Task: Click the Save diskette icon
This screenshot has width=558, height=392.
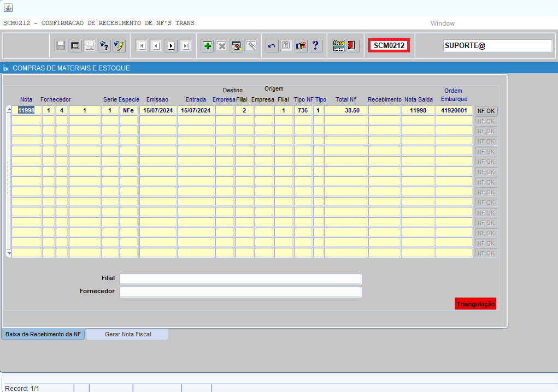Action: coord(61,45)
